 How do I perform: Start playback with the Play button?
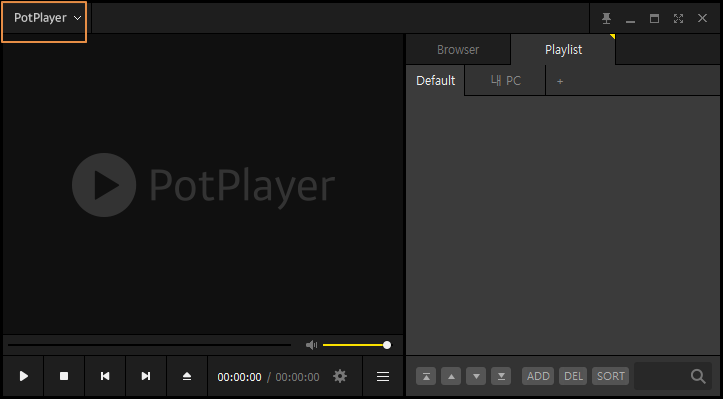(x=24, y=376)
